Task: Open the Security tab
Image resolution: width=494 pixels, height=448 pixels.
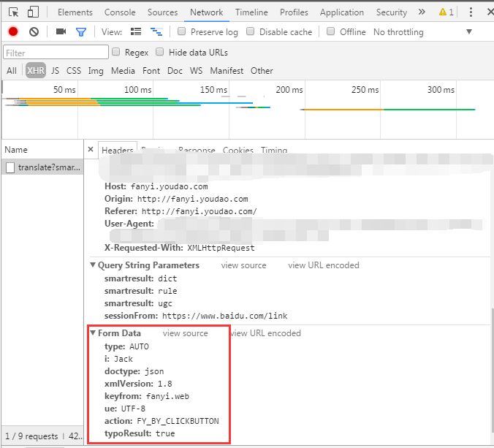Action: (x=392, y=12)
